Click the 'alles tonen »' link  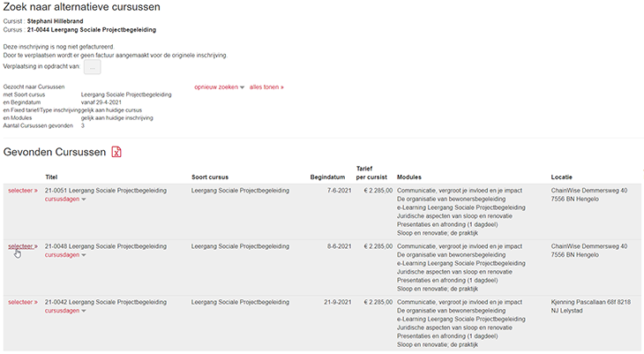coord(266,87)
